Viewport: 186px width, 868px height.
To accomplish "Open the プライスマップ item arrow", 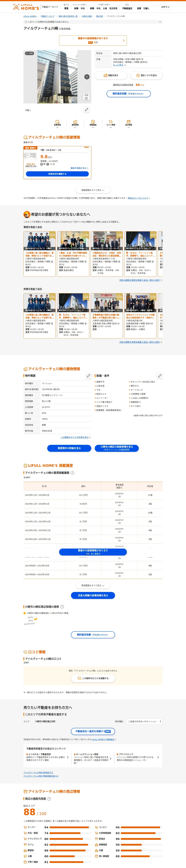I will 158,757.
